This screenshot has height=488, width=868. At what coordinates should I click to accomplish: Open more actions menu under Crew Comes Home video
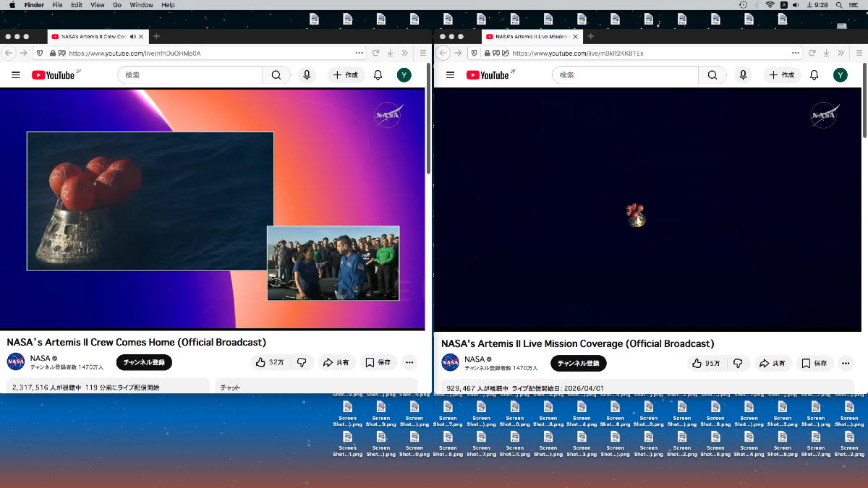pyautogui.click(x=409, y=362)
